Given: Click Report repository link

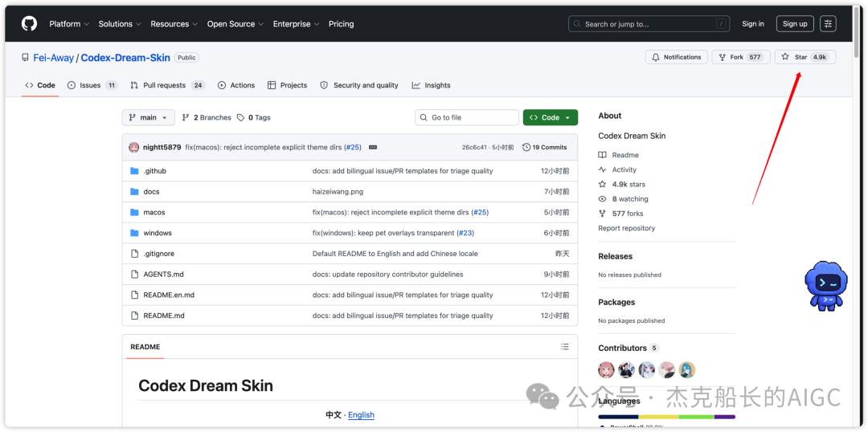Looking at the screenshot, I should (x=627, y=228).
